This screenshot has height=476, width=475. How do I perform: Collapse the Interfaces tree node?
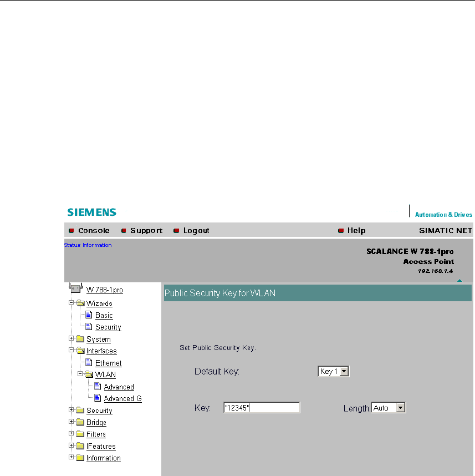coord(71,350)
